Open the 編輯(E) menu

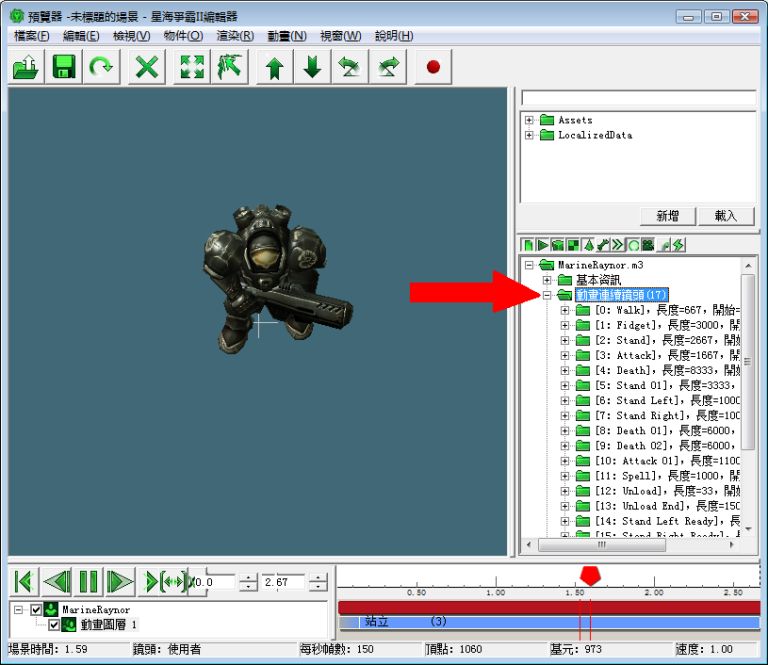tap(81, 36)
